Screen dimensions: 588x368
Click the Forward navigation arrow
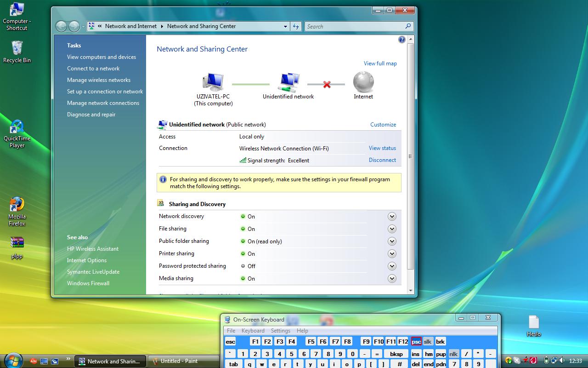click(x=74, y=26)
